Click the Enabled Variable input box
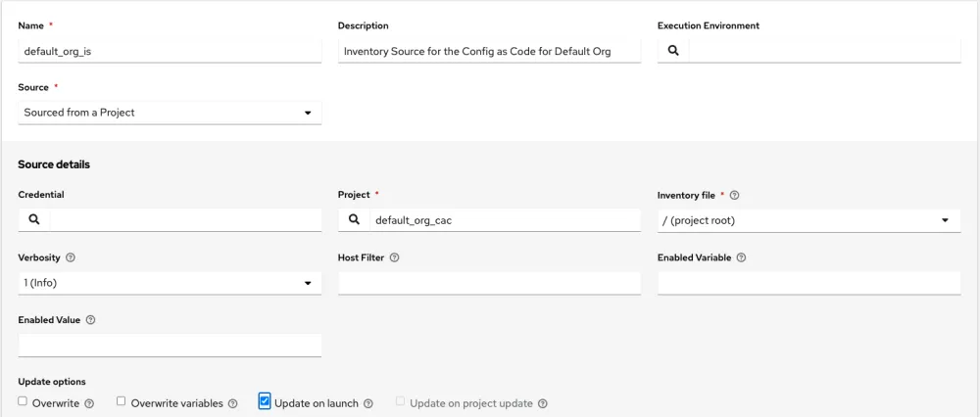Viewport: 980px width, 417px height. coord(808,283)
